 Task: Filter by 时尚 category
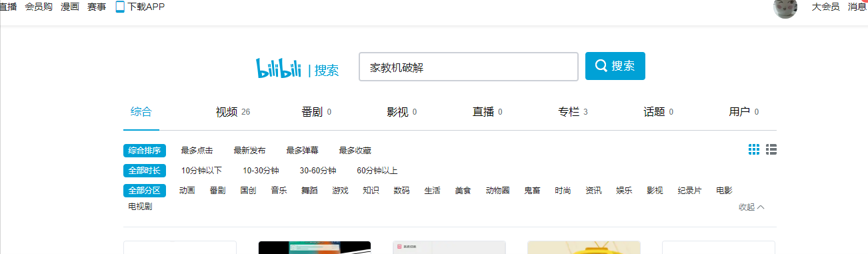click(563, 191)
